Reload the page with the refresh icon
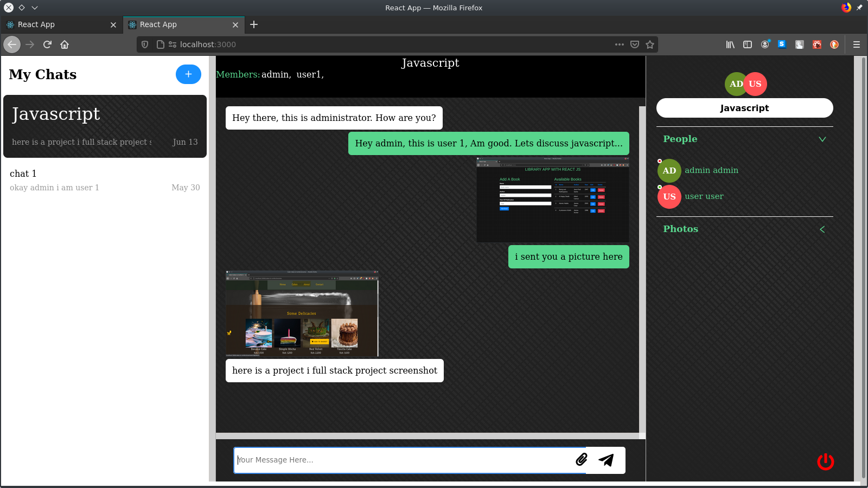Screen dimensions: 868x488 [47, 44]
